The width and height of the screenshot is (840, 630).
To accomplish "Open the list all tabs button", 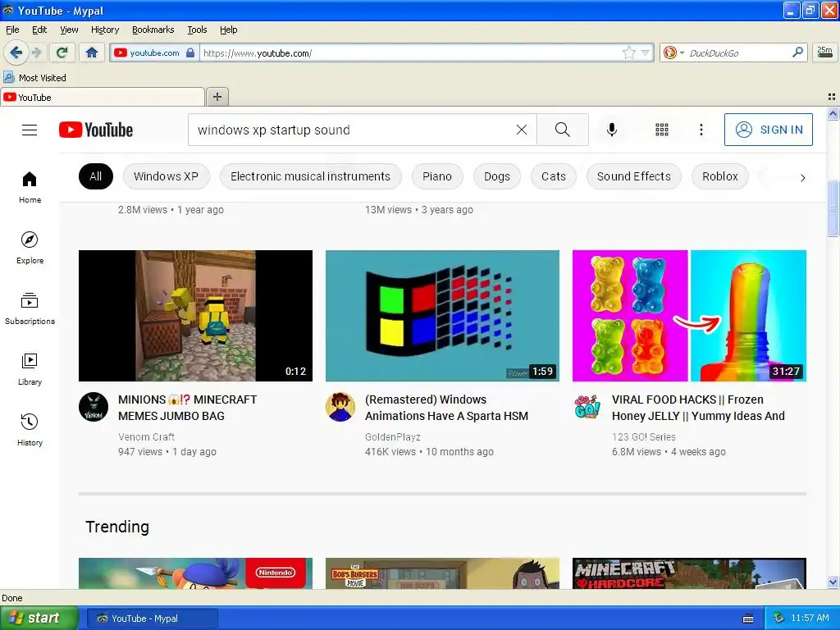I will tap(832, 97).
